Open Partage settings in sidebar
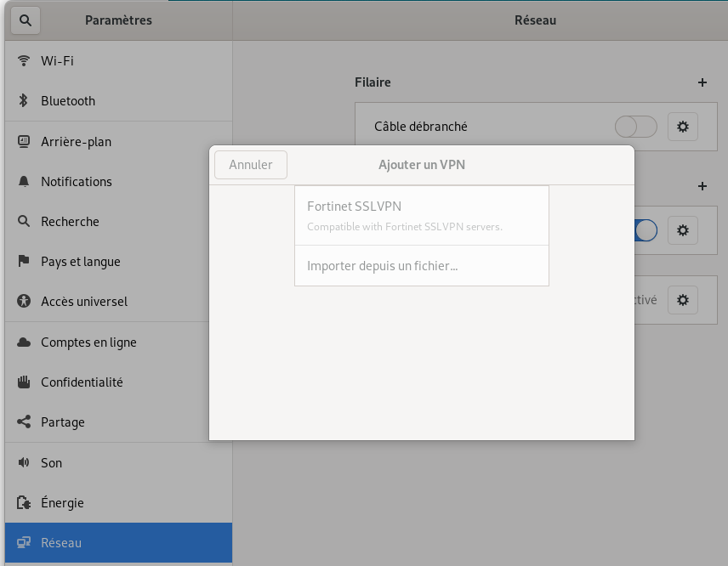Screen dimensions: 728x566 pyautogui.click(x=118, y=422)
